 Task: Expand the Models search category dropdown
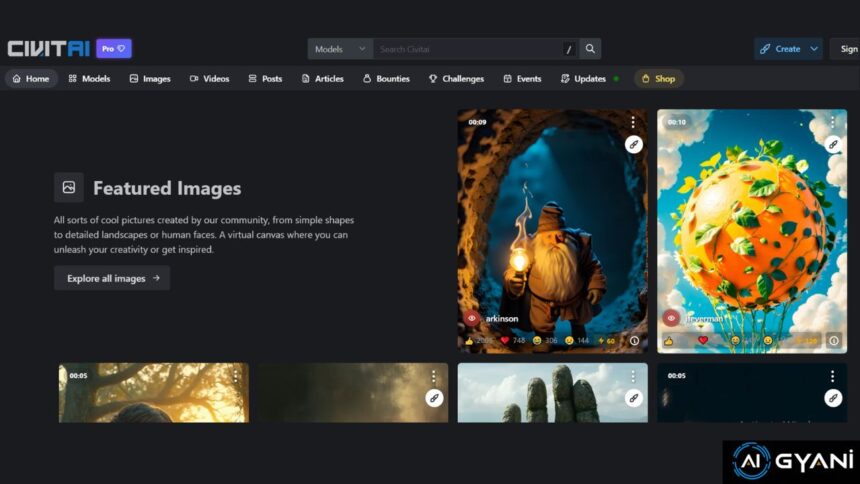click(x=340, y=49)
